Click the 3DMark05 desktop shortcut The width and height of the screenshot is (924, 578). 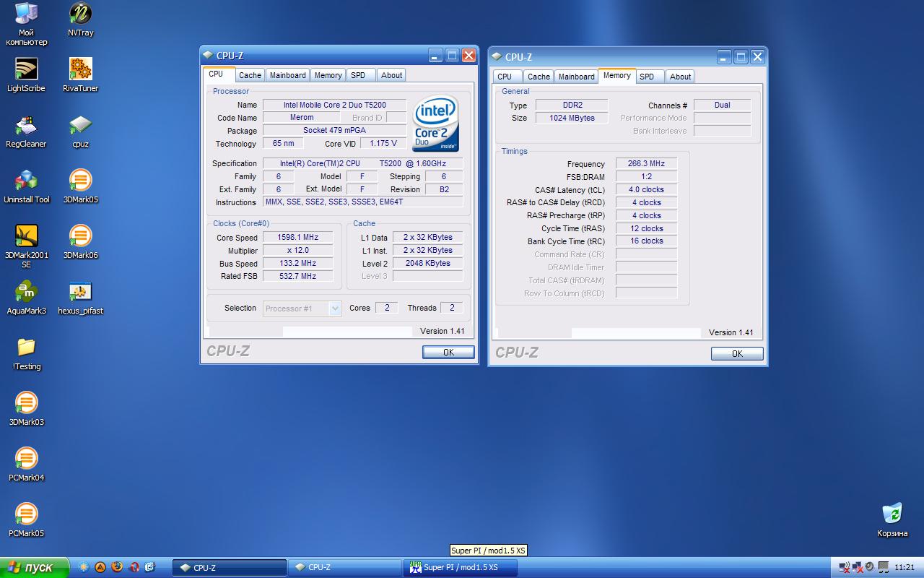(80, 186)
